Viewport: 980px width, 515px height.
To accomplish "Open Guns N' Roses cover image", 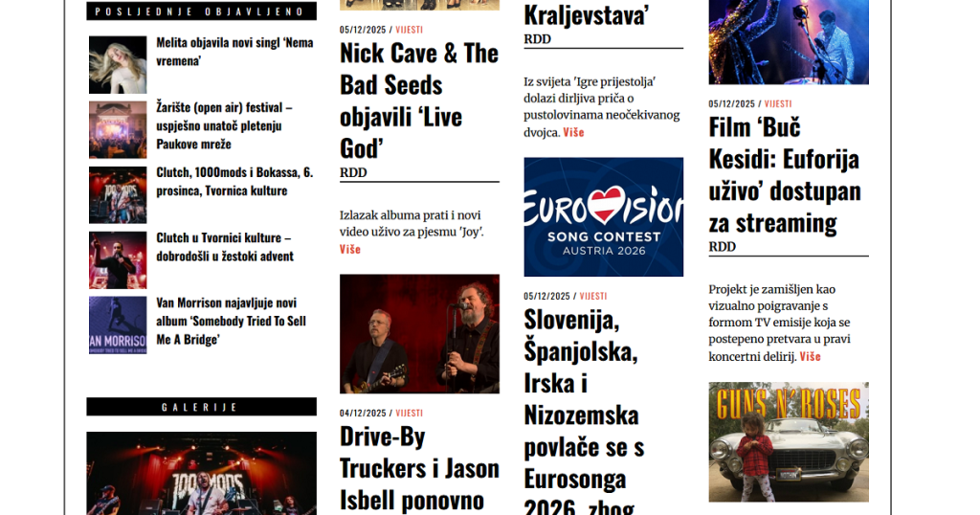I will [789, 442].
